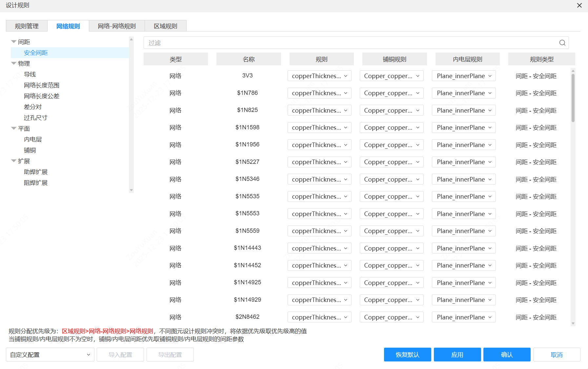
Task: Click the 应用 button
Action: [x=457, y=355]
